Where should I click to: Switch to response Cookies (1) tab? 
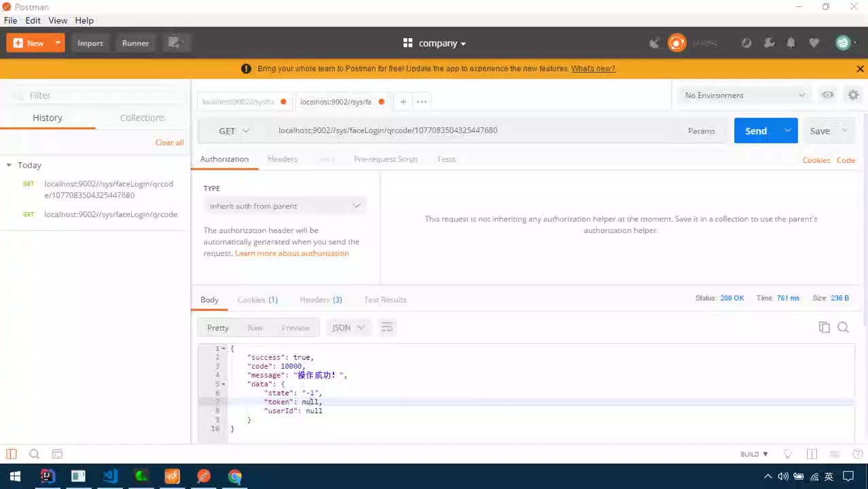[257, 300]
